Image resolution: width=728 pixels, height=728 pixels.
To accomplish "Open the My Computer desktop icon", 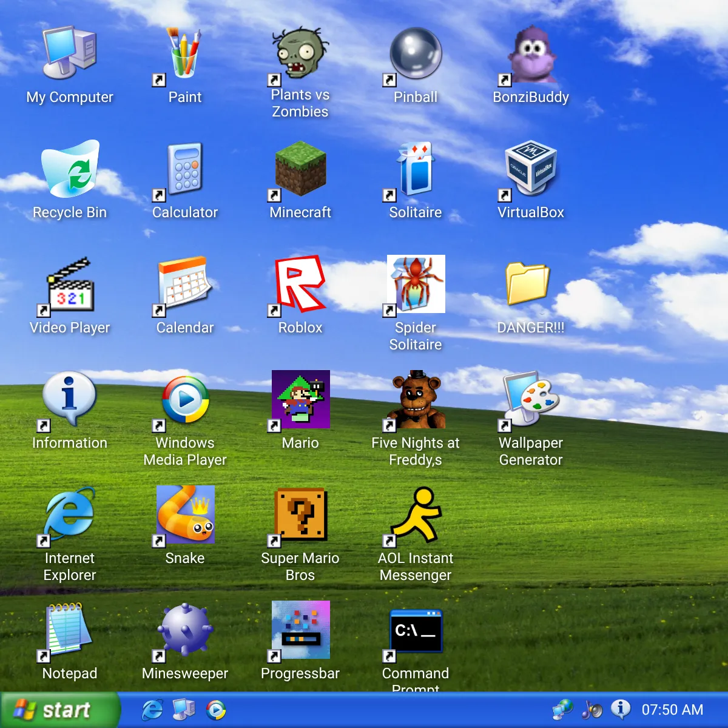I will (x=70, y=54).
